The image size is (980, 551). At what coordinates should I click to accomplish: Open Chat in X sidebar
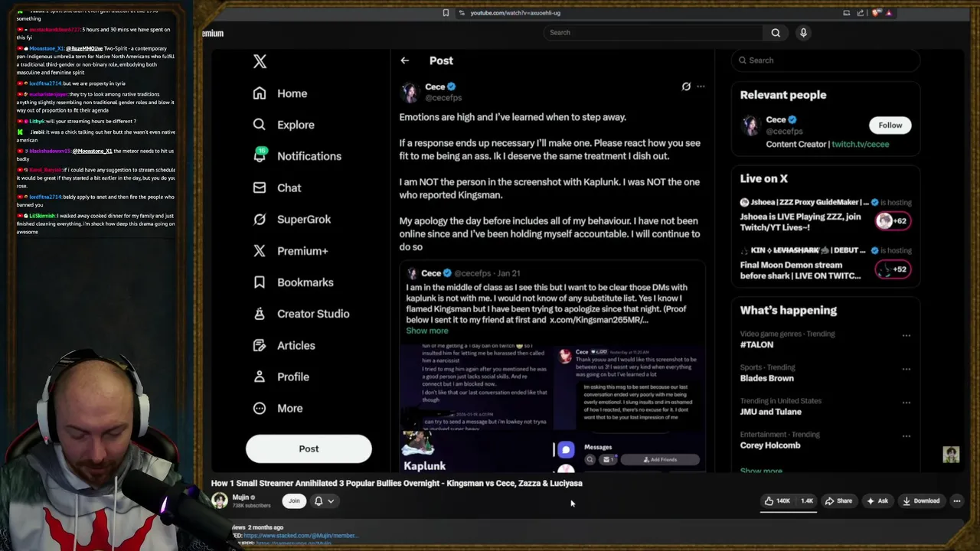click(276, 187)
